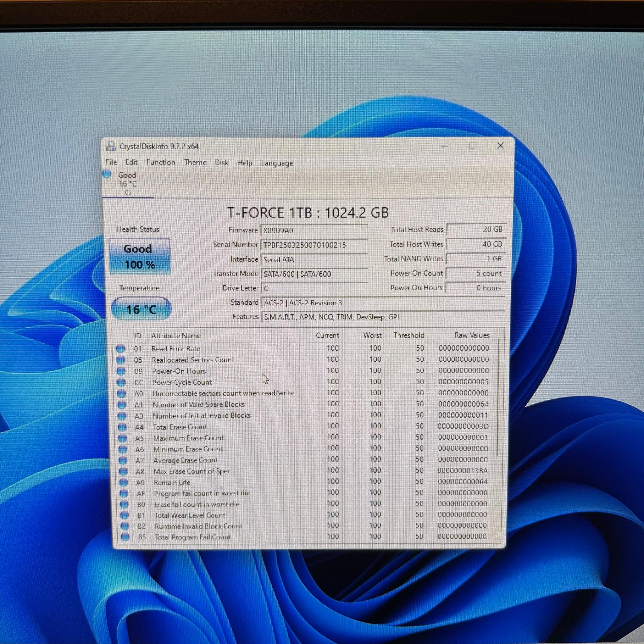Open the Function menu

161,162
